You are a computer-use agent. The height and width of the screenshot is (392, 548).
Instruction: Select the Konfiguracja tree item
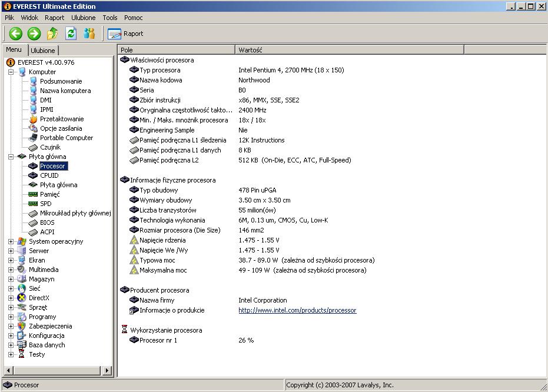(47, 335)
